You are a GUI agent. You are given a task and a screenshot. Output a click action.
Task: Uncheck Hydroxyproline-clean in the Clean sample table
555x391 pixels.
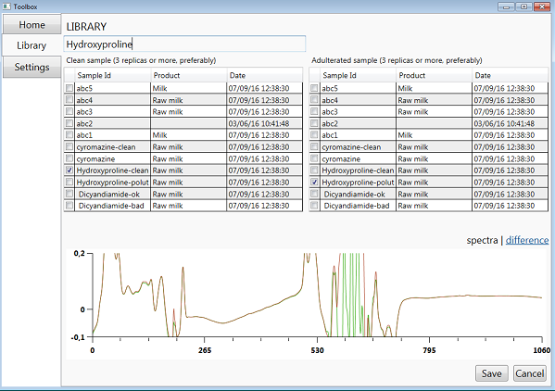click(69, 170)
